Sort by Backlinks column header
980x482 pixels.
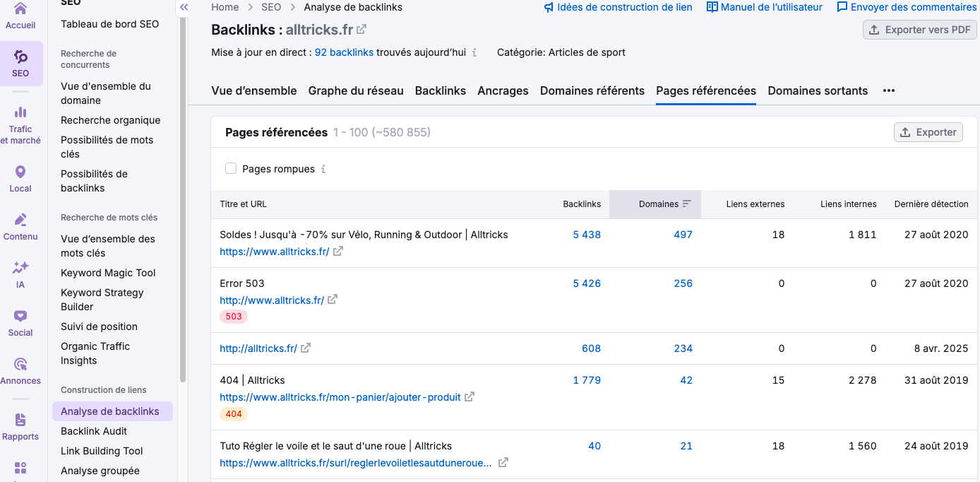click(x=582, y=204)
